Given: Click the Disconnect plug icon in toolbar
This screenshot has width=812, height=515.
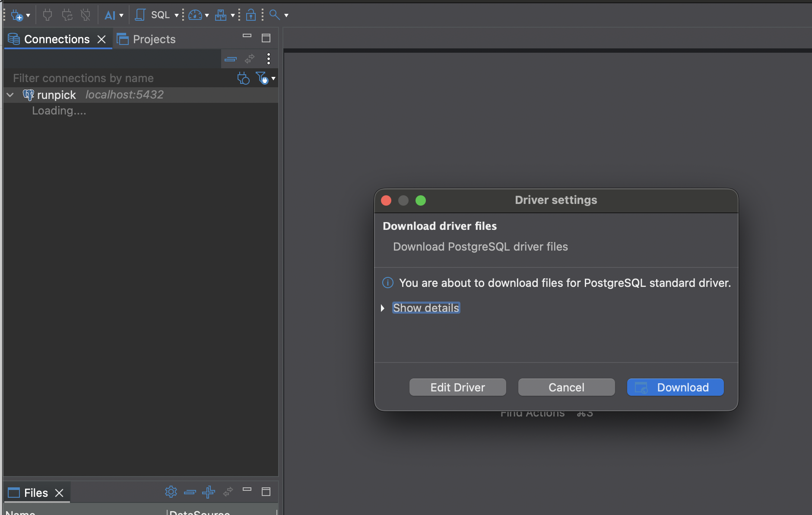Looking at the screenshot, I should 86,15.
